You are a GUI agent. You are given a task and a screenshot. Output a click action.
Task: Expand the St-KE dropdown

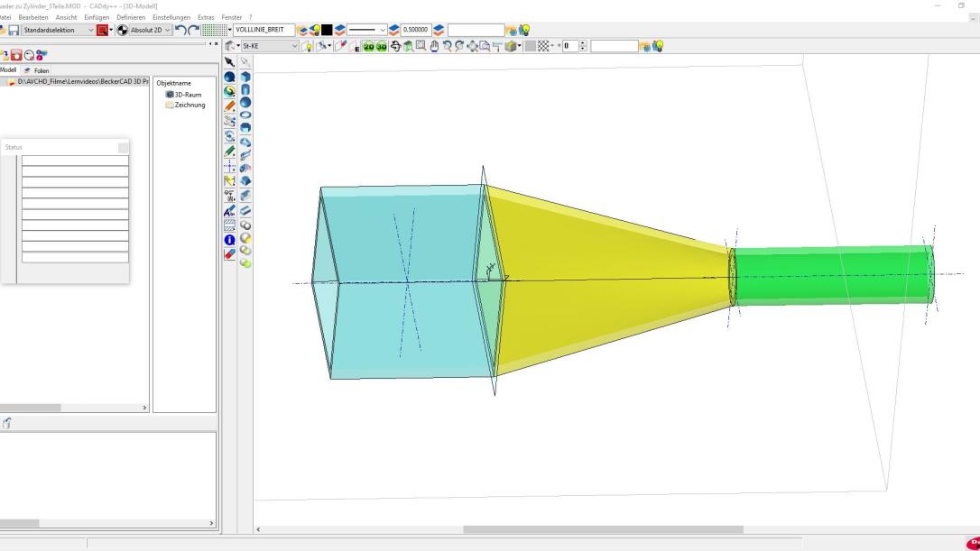(294, 46)
